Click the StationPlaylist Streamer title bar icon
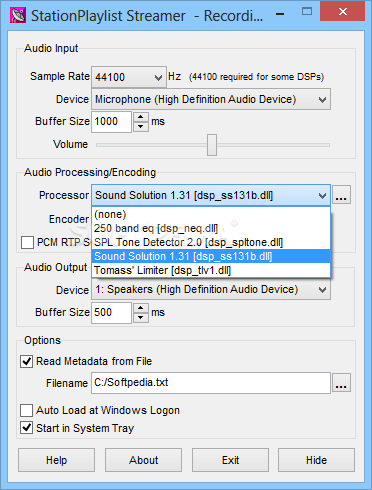The width and height of the screenshot is (372, 490). tap(18, 15)
